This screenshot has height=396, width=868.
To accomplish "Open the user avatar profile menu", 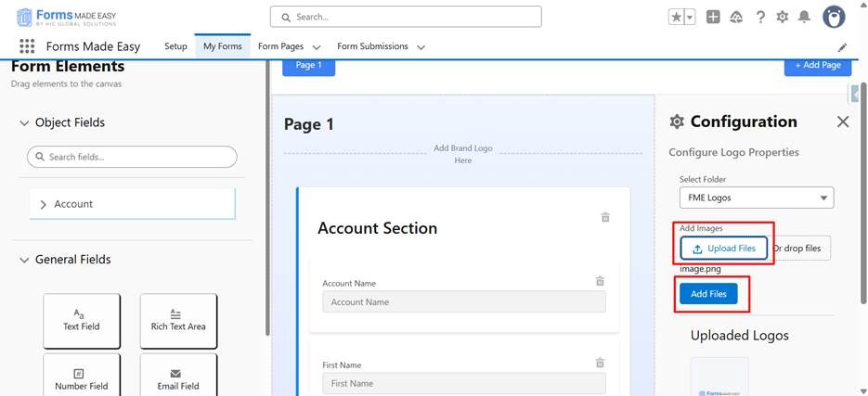I will (x=834, y=17).
